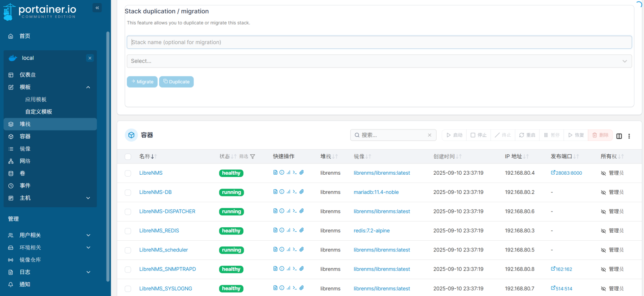Open the Select... environment dropdown
This screenshot has width=644, height=296.
tap(379, 61)
